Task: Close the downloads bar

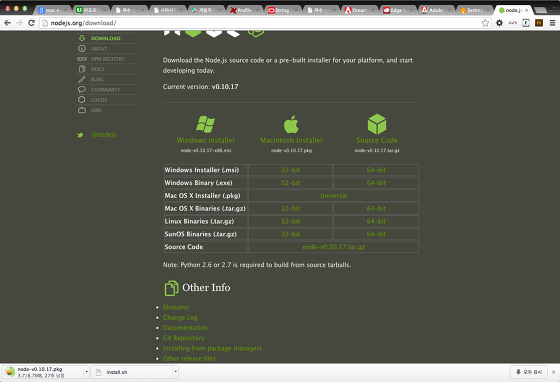Action: pos(553,372)
